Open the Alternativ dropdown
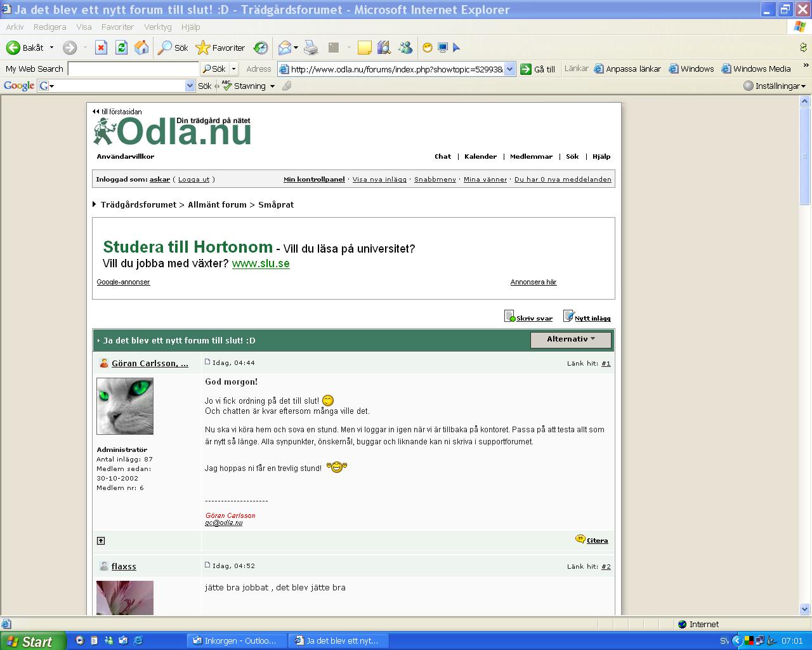This screenshot has height=650, width=812. [571, 340]
